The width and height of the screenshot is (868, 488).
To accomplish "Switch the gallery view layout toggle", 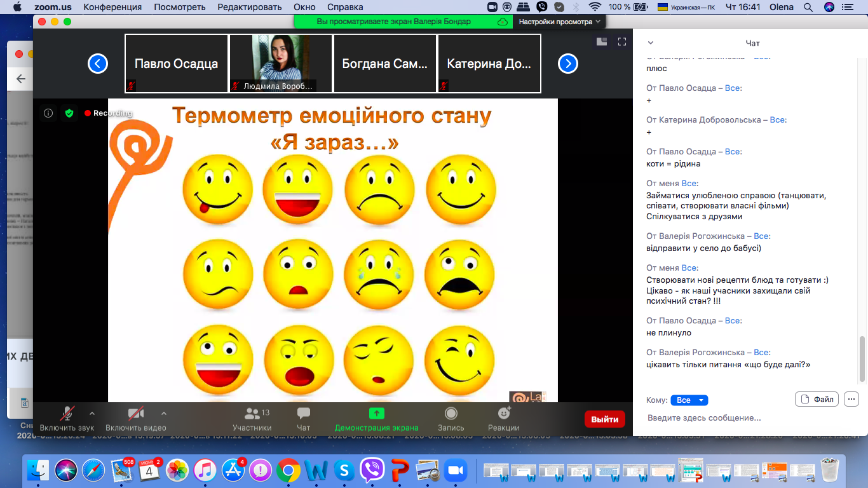I will [x=601, y=42].
